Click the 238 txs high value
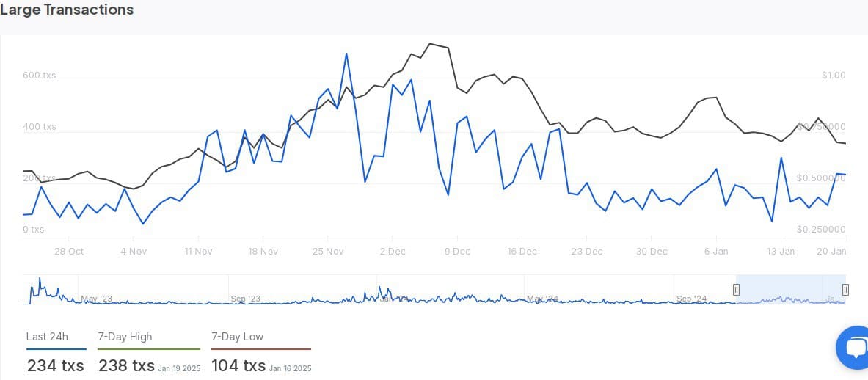This screenshot has width=868, height=380. (126, 365)
